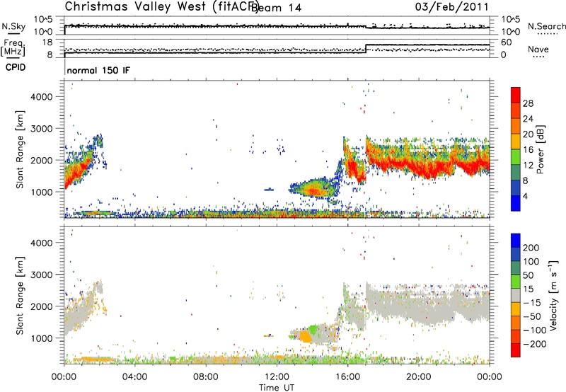The width and height of the screenshot is (566, 392).
Task: Click the '16' power colorbar value
Action: tap(528, 150)
